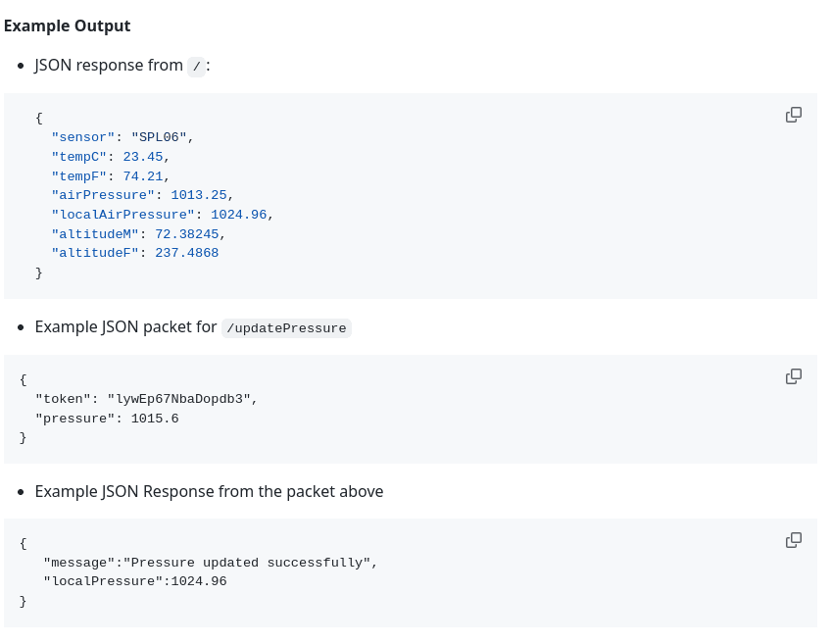Copy the sensor JSON response code block
The height and width of the screenshot is (644, 832).
click(x=794, y=115)
